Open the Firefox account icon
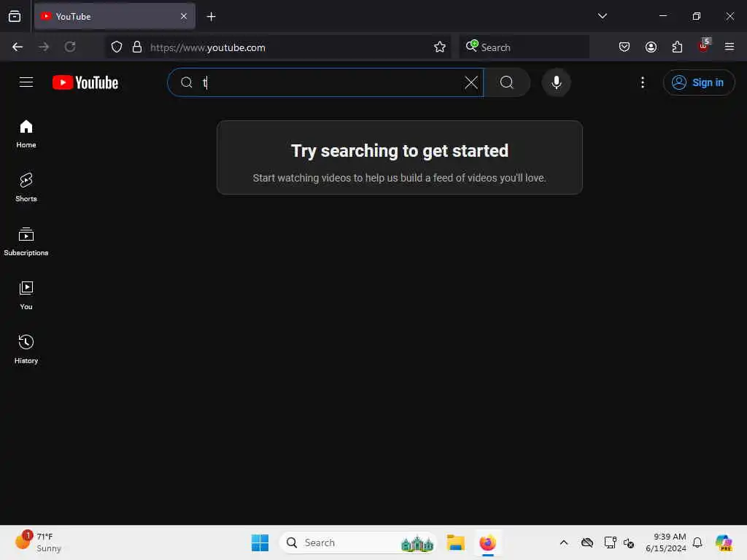The height and width of the screenshot is (560, 747). [651, 47]
